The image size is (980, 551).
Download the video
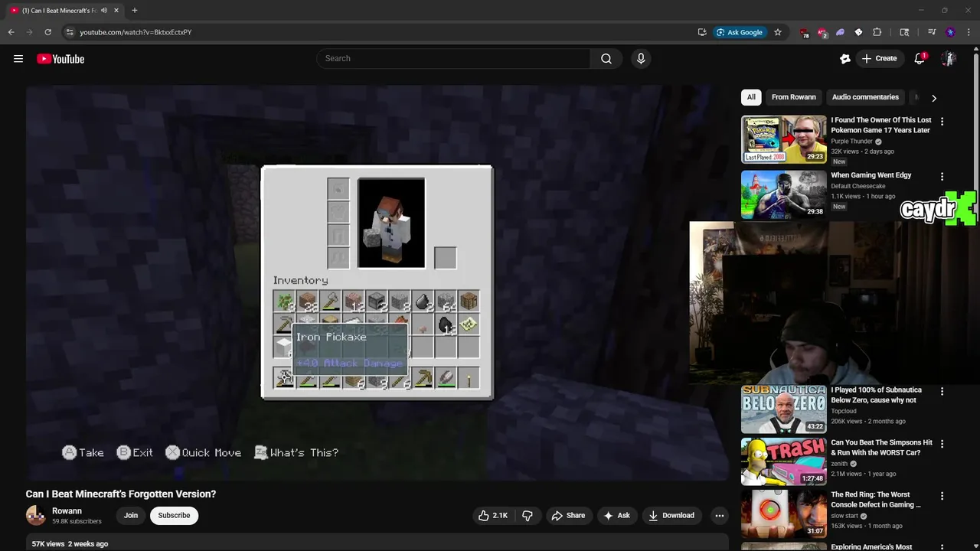click(x=671, y=516)
